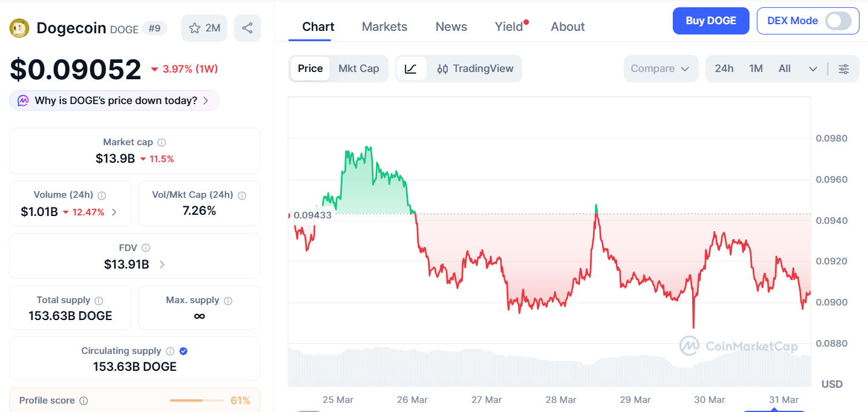Click the Circulating supply 153.63B DOGE value
Screen dimensions: 868x412
[135, 367]
